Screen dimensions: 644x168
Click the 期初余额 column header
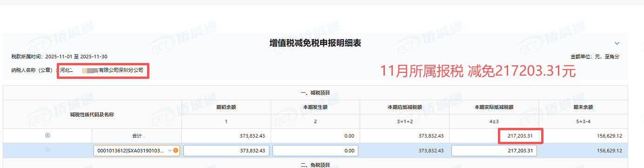(226, 107)
